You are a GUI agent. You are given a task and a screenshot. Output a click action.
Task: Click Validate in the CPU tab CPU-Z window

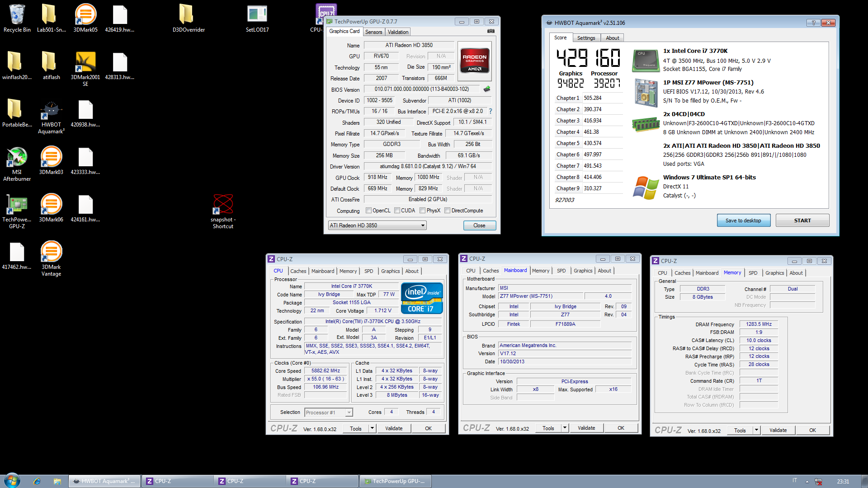tap(394, 428)
